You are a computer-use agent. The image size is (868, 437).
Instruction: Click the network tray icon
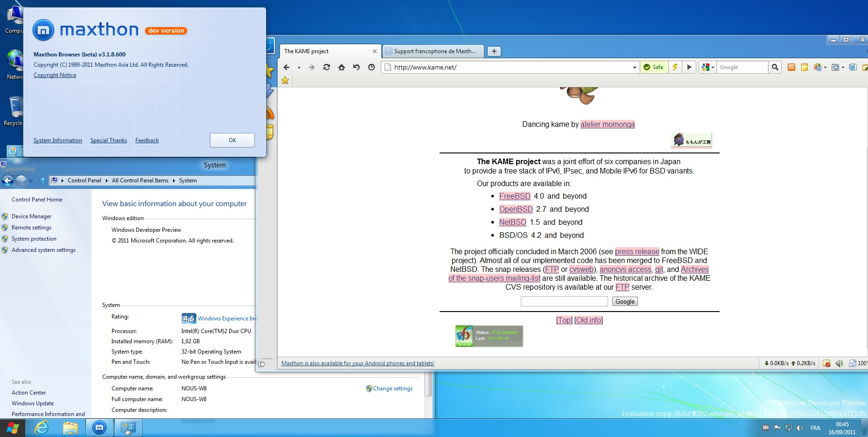[789, 428]
